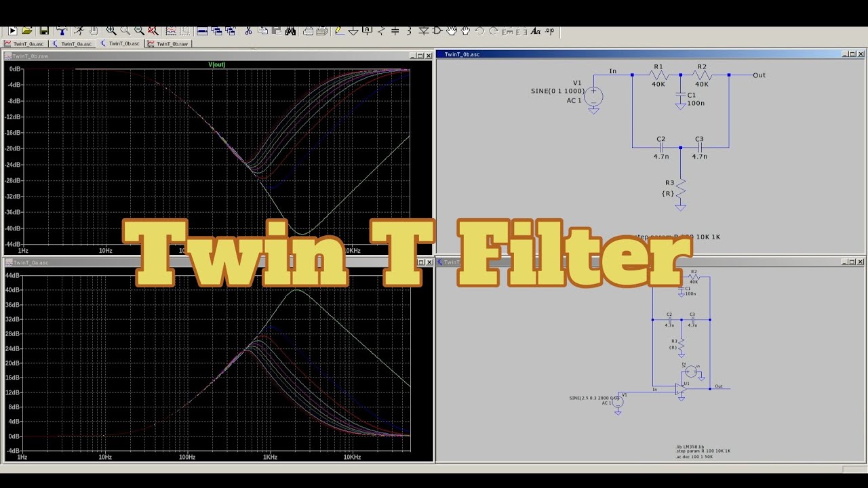The height and width of the screenshot is (488, 868).
Task: Switch to the TwinT_0b.asc tab
Action: pos(119,43)
